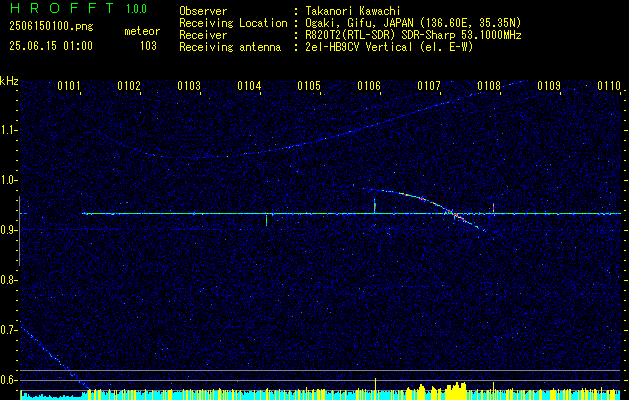The width and height of the screenshot is (629, 400).
Task: Click the 0.8 frequency axis label
Action: [x=8, y=280]
